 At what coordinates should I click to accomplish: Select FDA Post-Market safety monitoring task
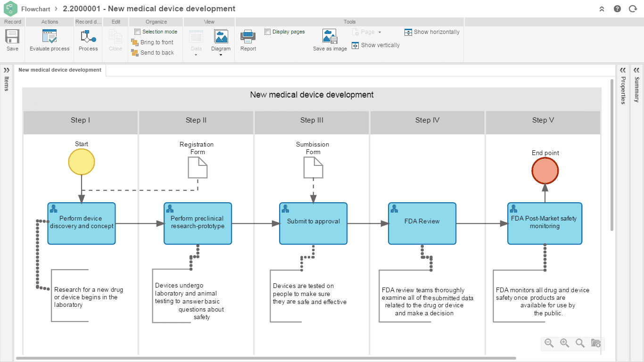(545, 223)
